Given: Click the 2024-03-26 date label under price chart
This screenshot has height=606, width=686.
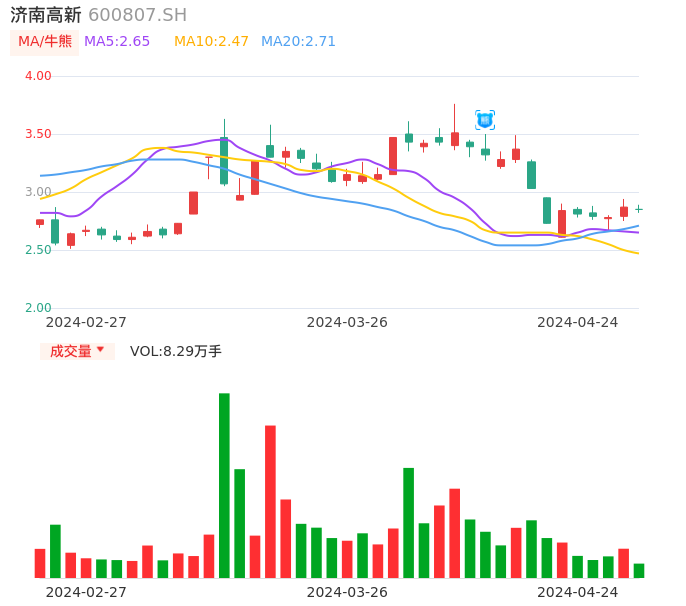Looking at the screenshot, I should (x=347, y=322).
